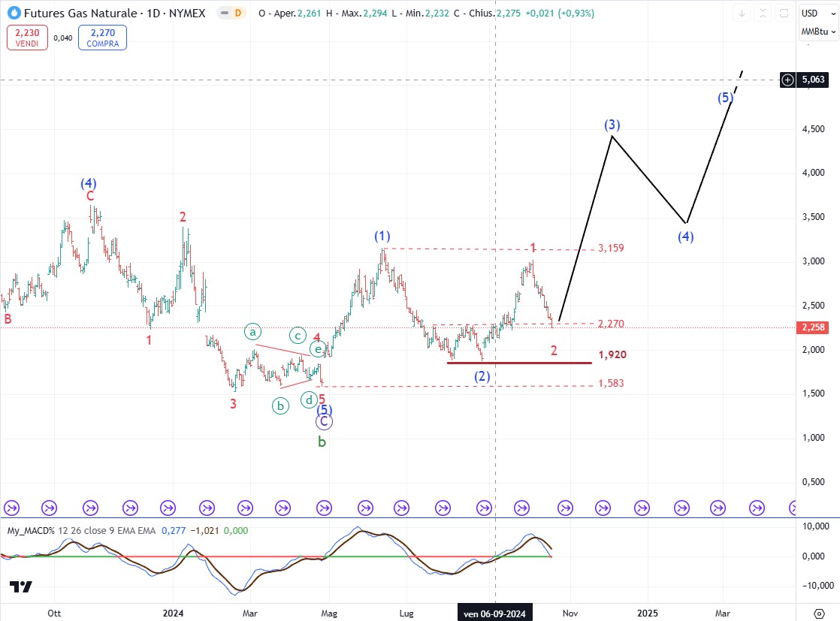Click the maximize pane square icon
840x621 pixels.
click(784, 14)
